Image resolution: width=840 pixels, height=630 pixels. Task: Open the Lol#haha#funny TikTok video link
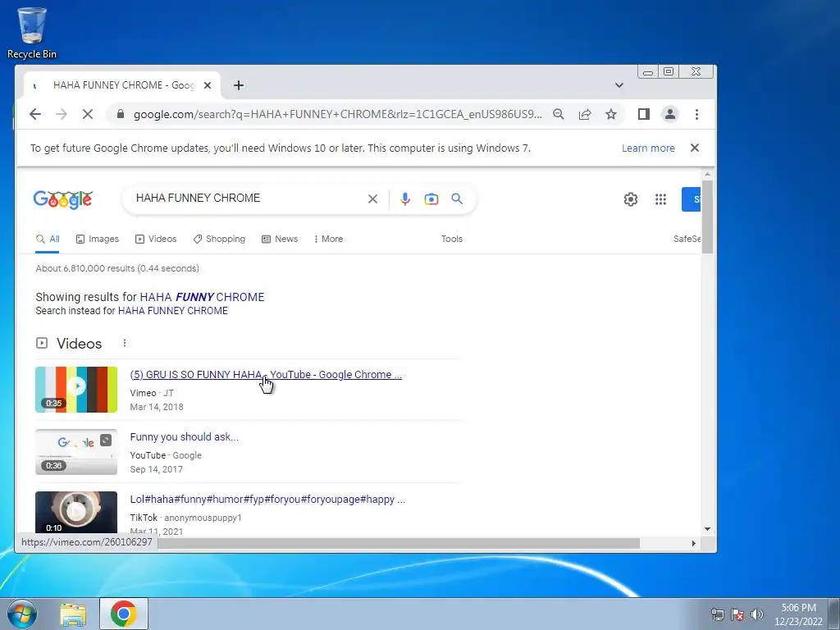click(x=267, y=500)
